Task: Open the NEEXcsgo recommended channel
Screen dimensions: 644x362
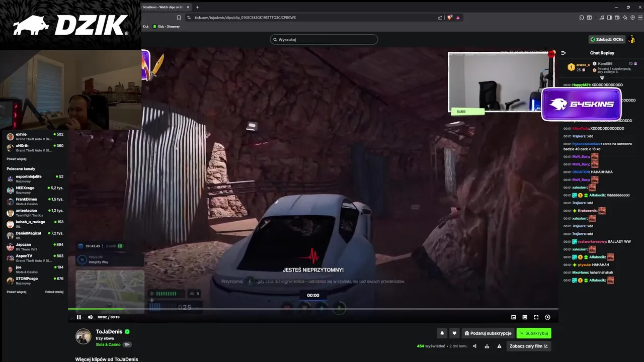Action: tap(35, 190)
